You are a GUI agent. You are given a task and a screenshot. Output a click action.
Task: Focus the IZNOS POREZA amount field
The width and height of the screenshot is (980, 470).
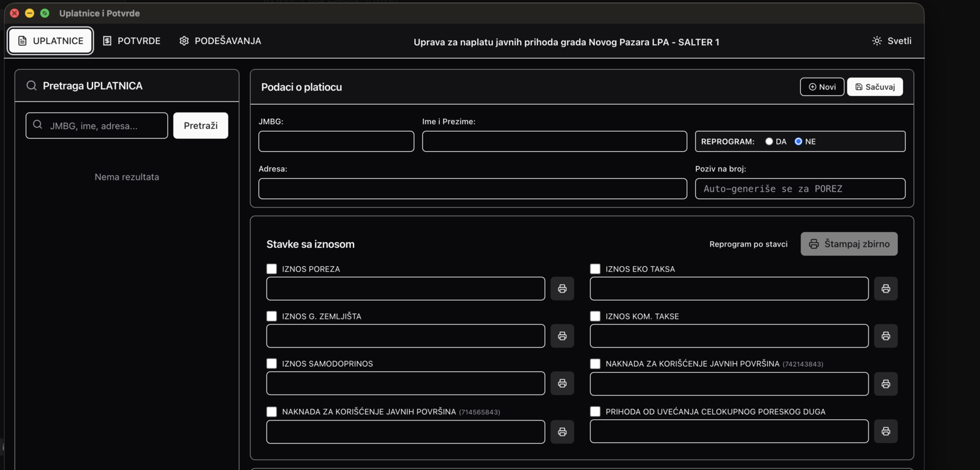405,288
